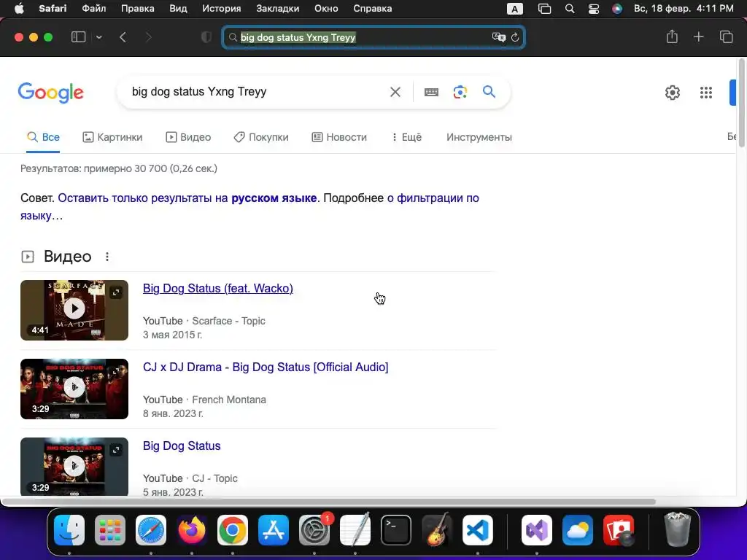Open the Закладки menu

pos(278,9)
